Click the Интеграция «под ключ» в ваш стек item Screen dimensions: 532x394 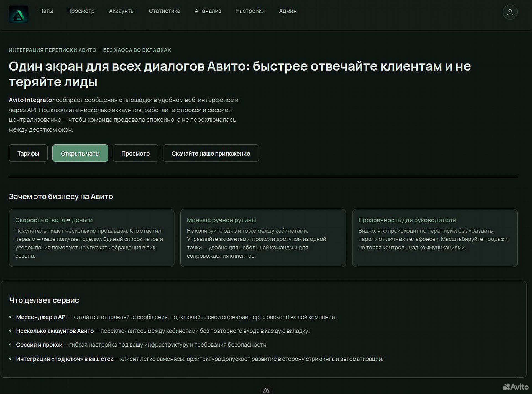tap(199, 359)
